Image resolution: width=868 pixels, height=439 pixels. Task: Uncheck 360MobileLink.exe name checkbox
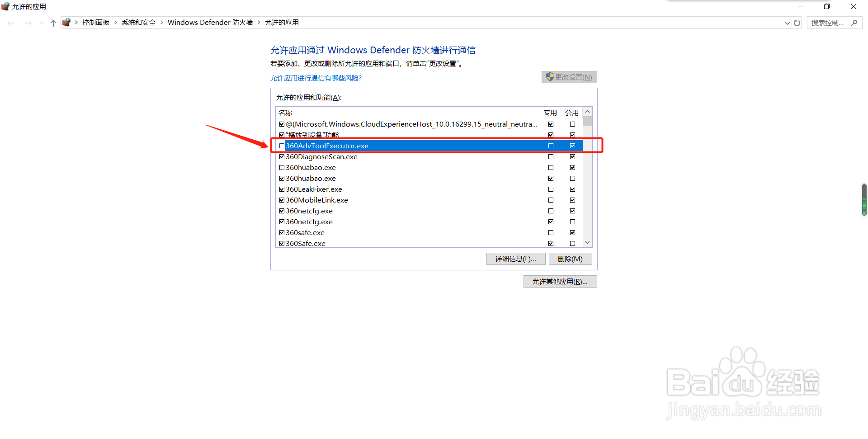point(282,200)
